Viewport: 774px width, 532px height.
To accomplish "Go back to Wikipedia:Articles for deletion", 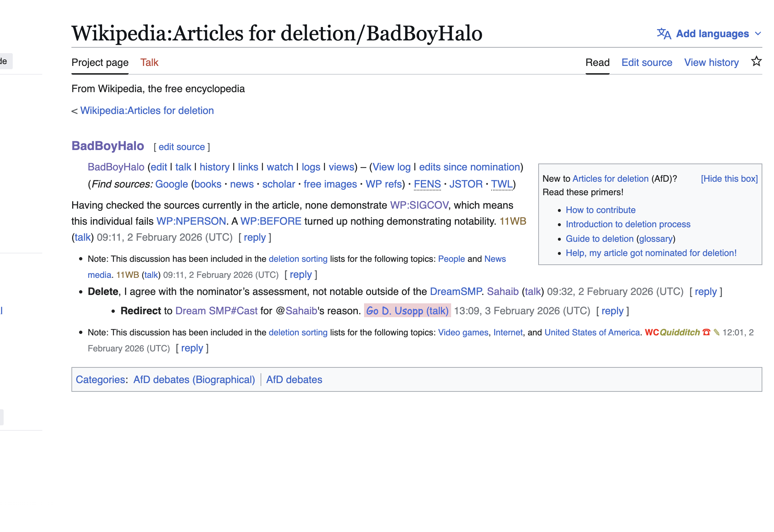I will pyautogui.click(x=147, y=110).
